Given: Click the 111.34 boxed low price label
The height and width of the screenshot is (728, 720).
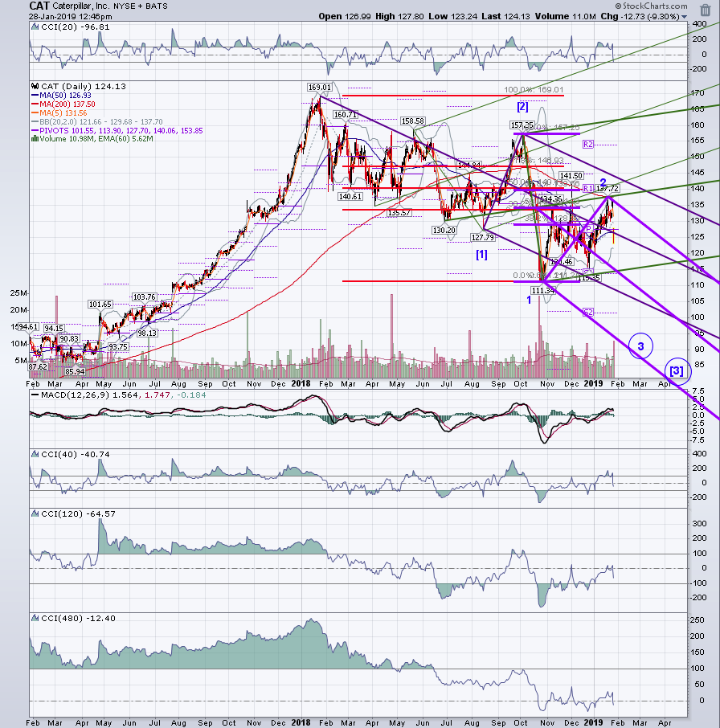Looking at the screenshot, I should (542, 291).
